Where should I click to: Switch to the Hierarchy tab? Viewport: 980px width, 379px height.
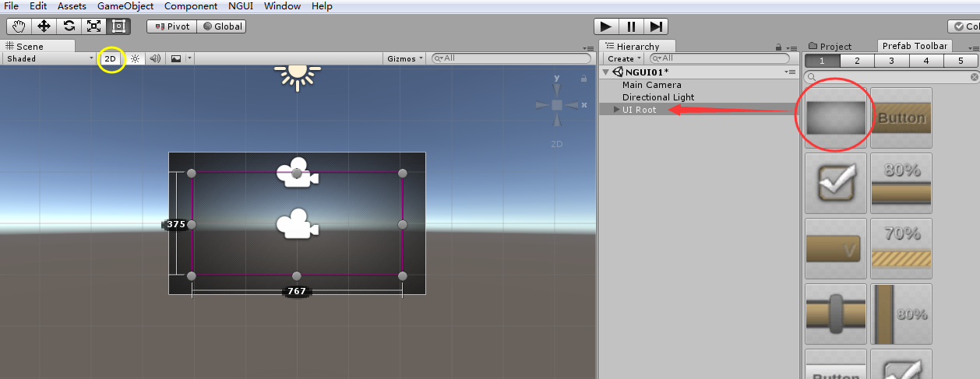click(637, 47)
